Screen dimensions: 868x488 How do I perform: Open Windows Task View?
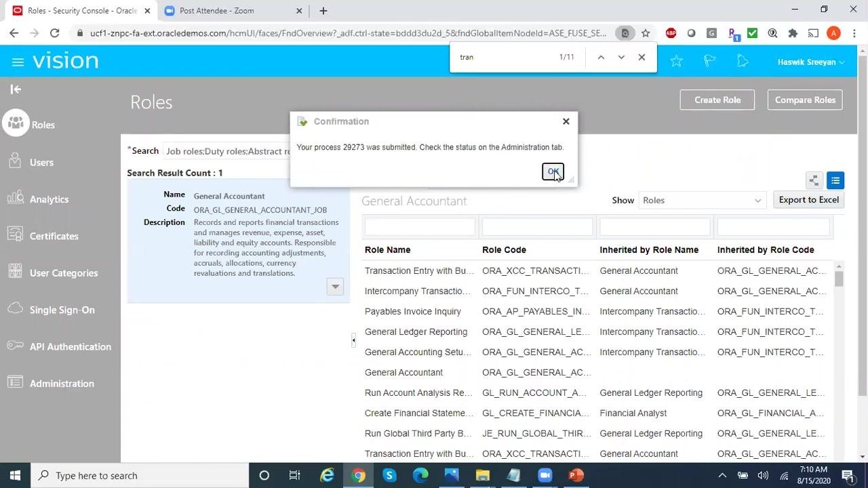point(294,475)
